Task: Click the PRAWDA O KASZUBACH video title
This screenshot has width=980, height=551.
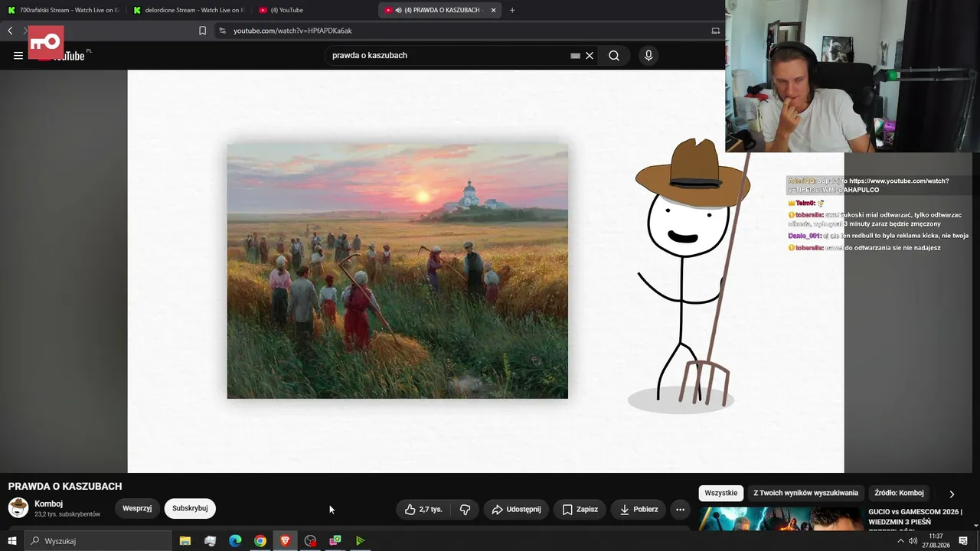Action: point(65,487)
